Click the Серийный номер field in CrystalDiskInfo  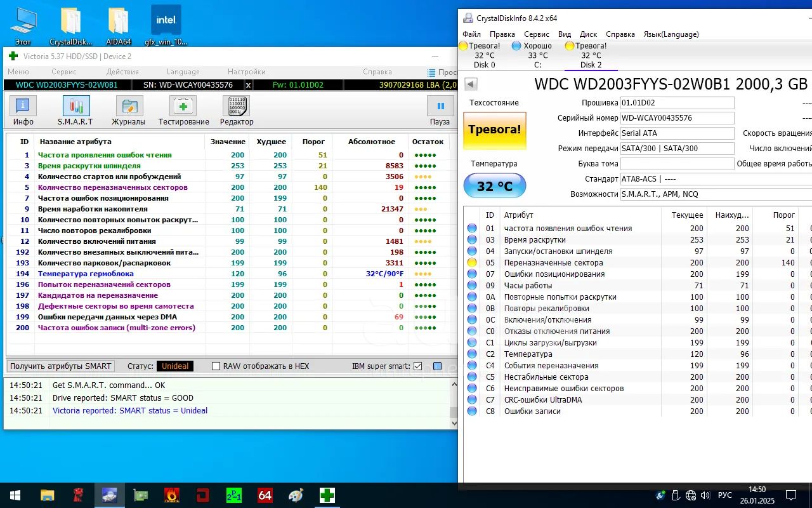(677, 118)
